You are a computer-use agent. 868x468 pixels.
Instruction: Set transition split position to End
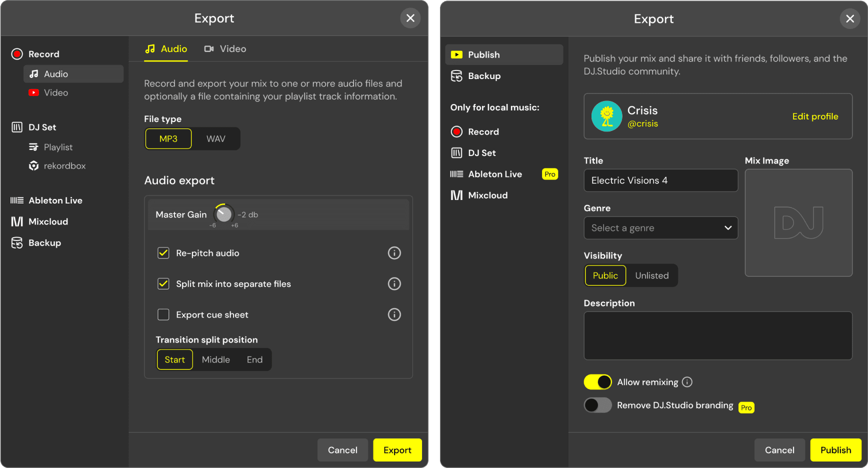coord(254,359)
